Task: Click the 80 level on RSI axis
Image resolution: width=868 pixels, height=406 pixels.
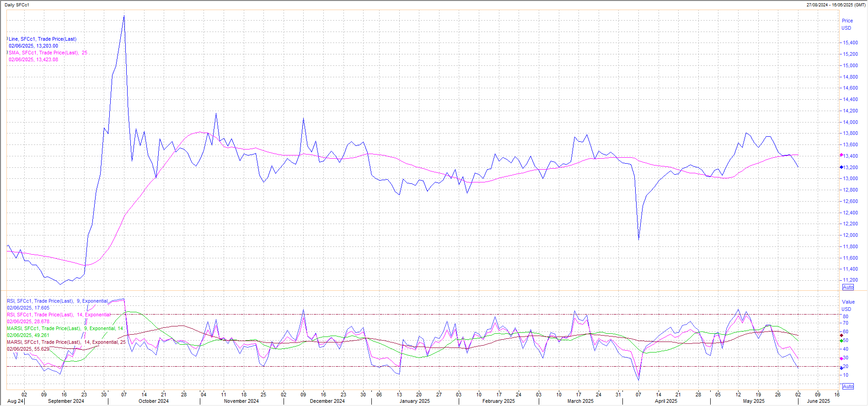Action: click(x=846, y=316)
